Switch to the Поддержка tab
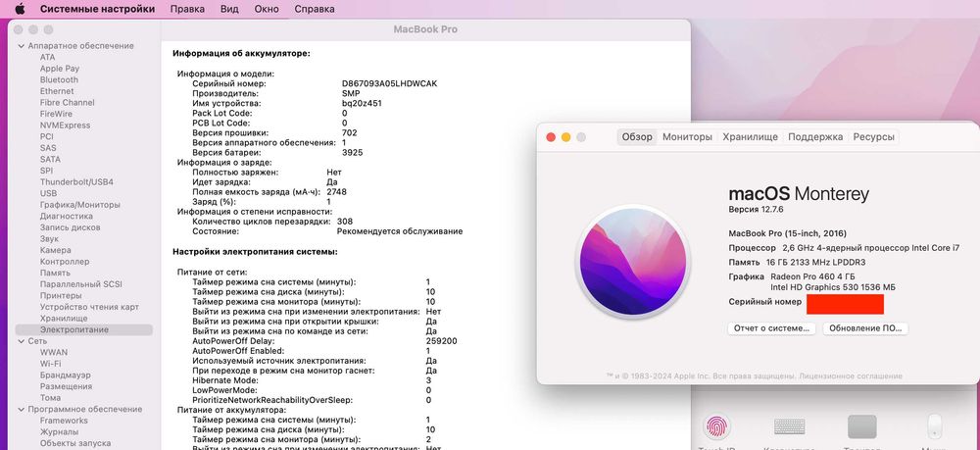The width and height of the screenshot is (980, 450). click(815, 137)
